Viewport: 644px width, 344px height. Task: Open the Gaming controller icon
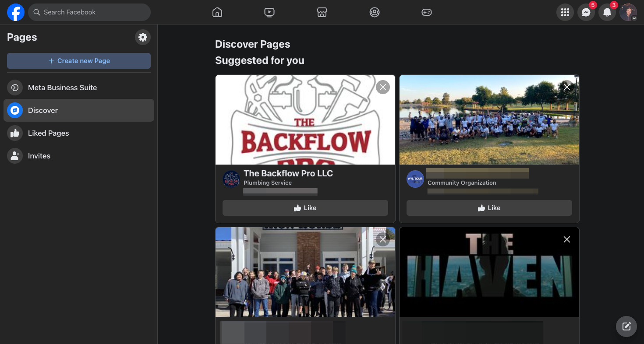[x=427, y=12]
